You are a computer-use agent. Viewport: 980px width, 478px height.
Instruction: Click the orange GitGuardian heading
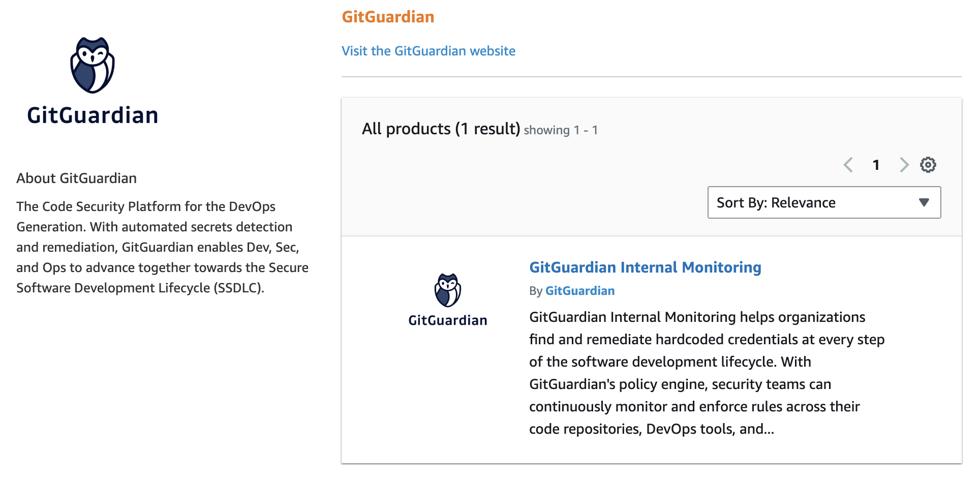(x=388, y=16)
